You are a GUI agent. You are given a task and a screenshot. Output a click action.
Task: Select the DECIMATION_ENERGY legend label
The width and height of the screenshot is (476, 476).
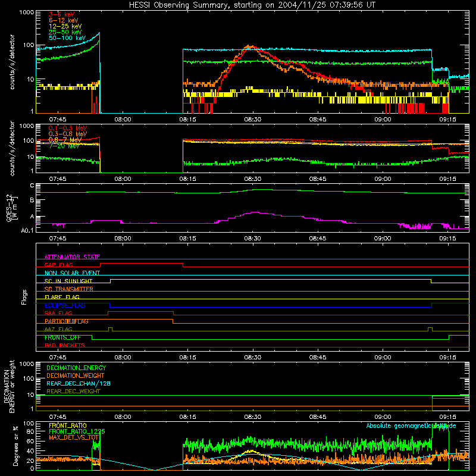pos(76,368)
